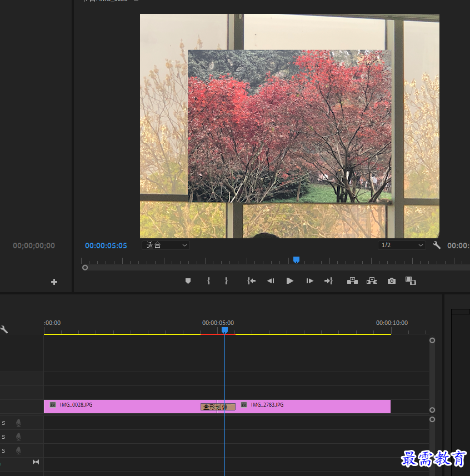Go to In point

click(x=252, y=281)
